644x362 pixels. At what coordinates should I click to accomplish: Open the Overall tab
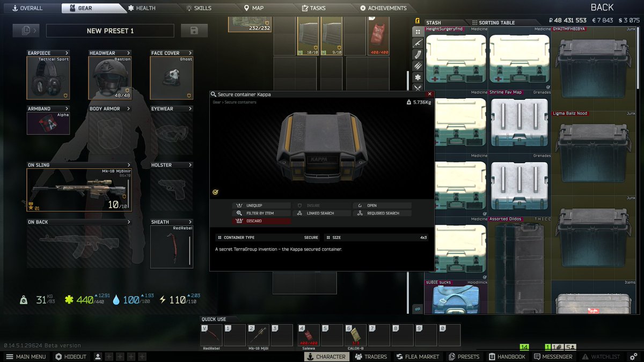click(27, 8)
